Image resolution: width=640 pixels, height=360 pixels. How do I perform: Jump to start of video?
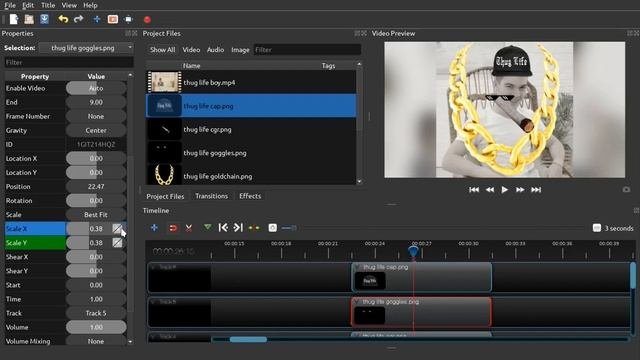[x=474, y=189]
